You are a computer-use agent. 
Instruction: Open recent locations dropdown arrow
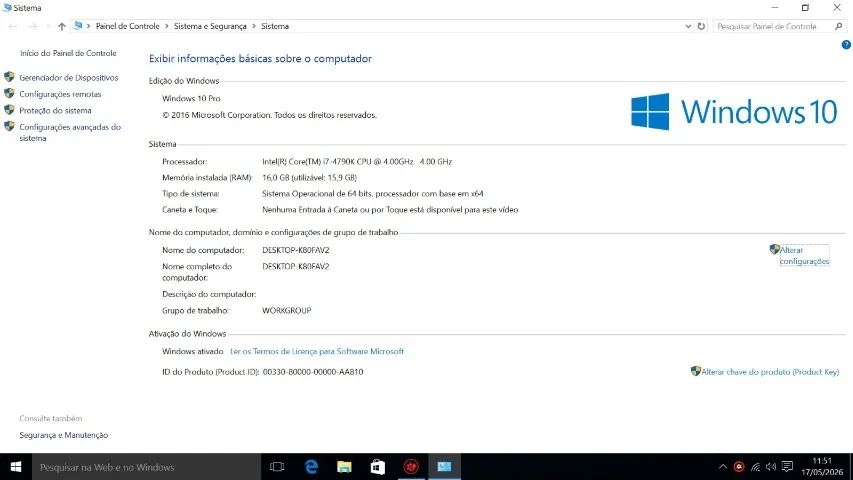pos(48,26)
